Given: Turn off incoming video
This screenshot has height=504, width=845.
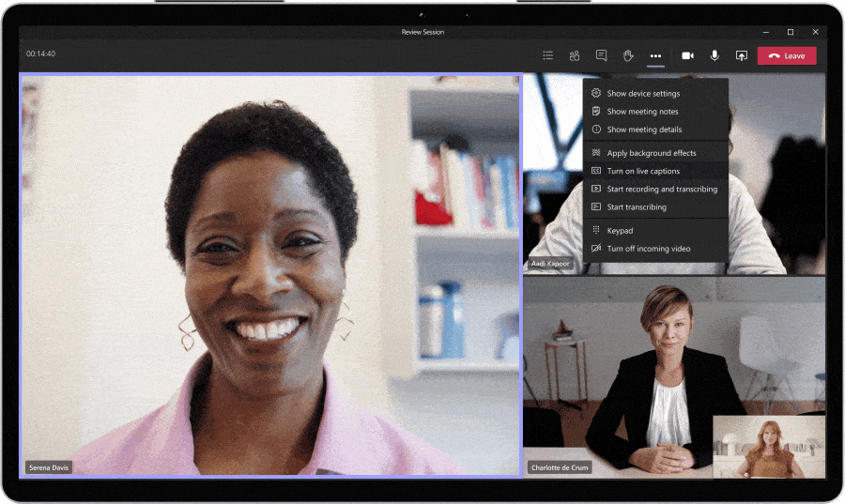Looking at the screenshot, I should [x=648, y=249].
